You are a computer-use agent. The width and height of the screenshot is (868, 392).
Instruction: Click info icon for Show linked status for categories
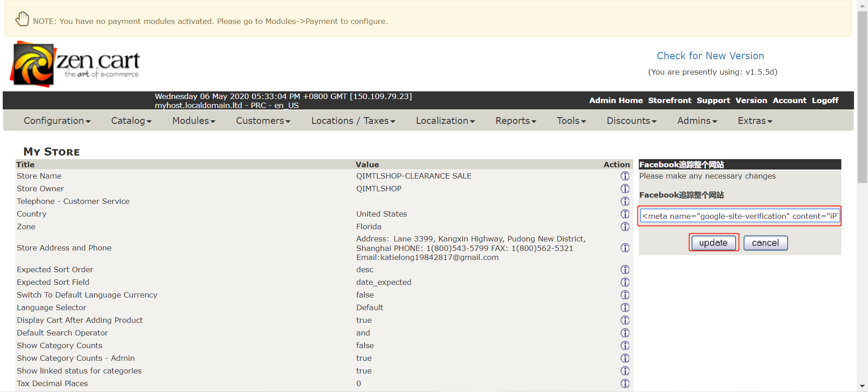625,371
